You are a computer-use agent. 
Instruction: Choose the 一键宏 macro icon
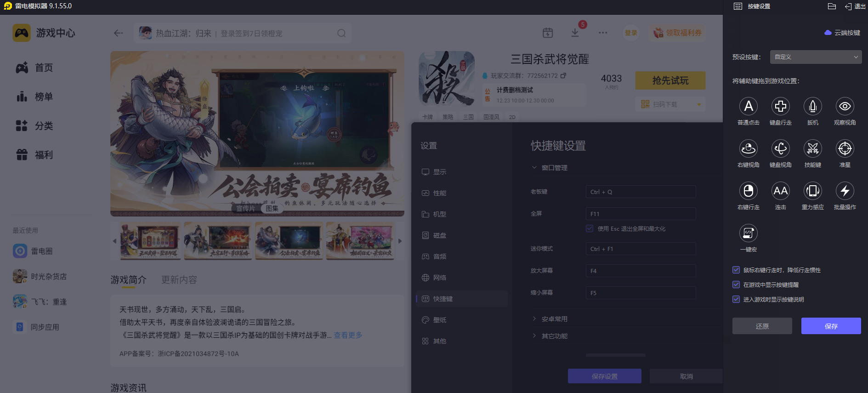coord(749,234)
